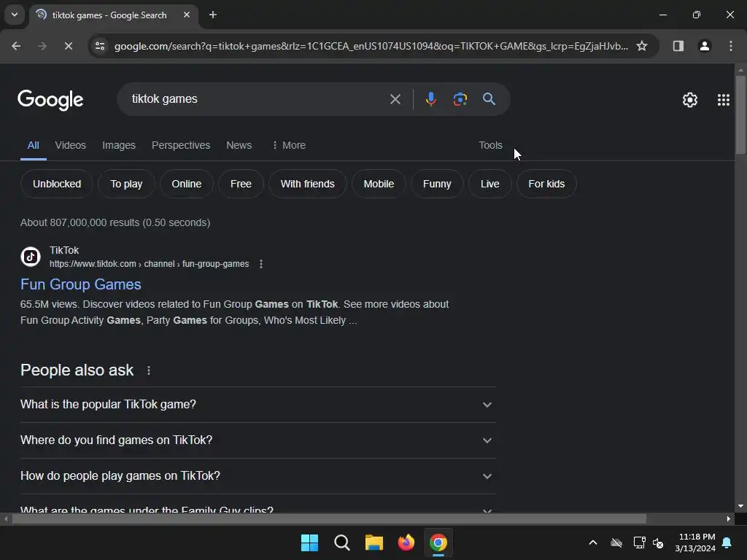Click the address bar URL
Viewport: 747px width, 560px height.
371,46
